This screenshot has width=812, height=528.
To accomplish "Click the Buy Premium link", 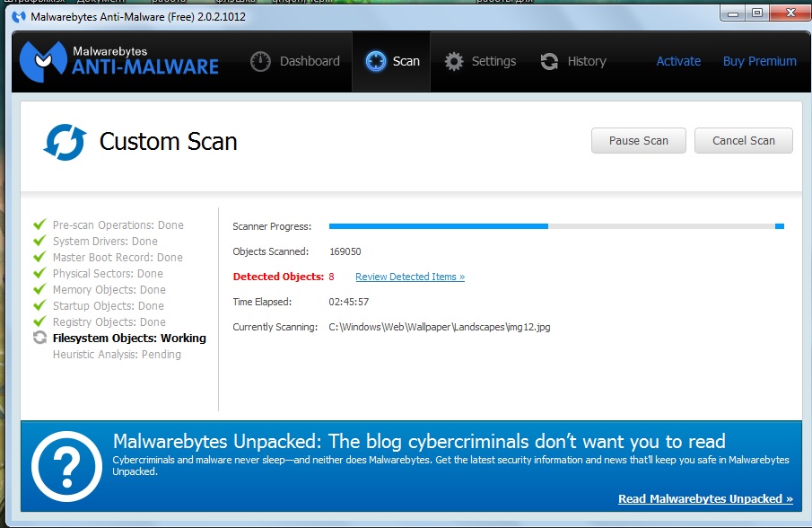I will (x=760, y=61).
